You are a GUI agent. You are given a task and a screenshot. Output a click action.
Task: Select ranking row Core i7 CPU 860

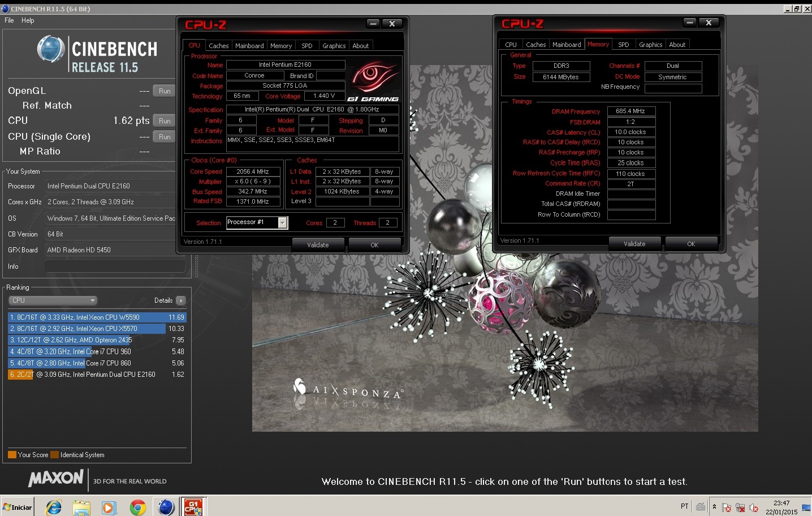coord(97,363)
